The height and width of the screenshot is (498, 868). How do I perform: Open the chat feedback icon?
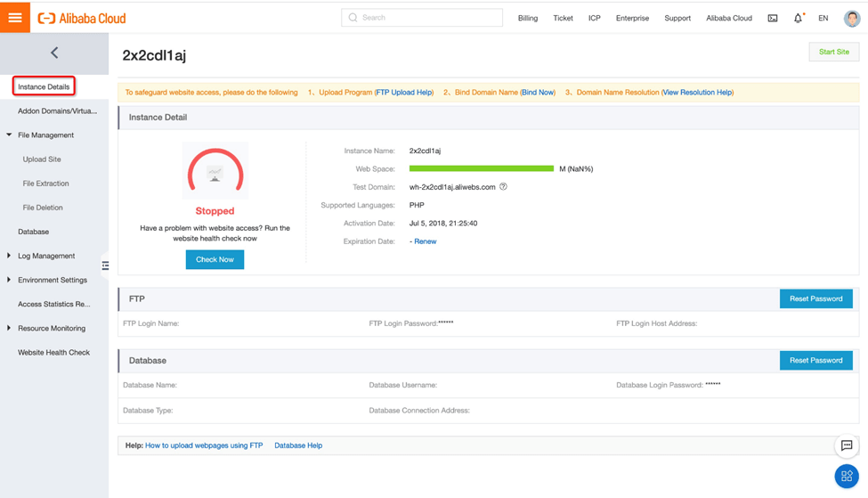coord(846,445)
